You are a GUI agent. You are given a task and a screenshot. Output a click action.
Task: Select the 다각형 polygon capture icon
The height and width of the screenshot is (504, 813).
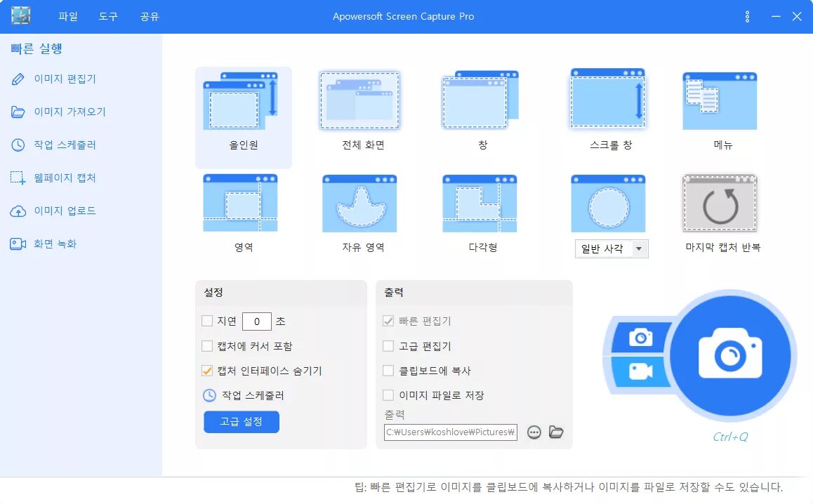click(x=480, y=204)
